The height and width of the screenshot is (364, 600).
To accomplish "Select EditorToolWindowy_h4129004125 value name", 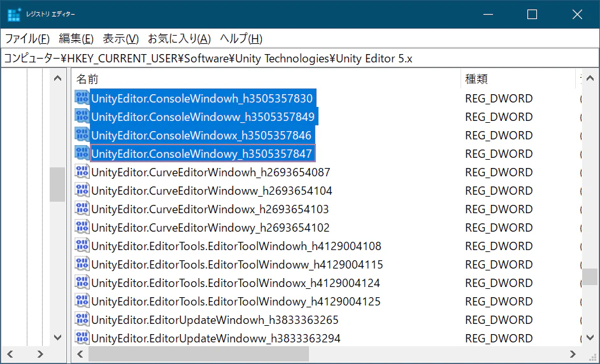I will click(x=236, y=301).
